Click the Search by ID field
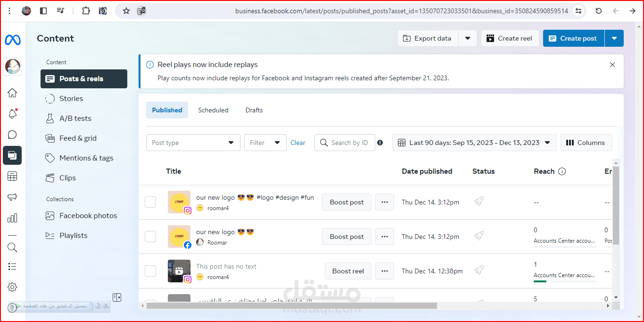Viewport: 644px width, 322px height. (345, 143)
